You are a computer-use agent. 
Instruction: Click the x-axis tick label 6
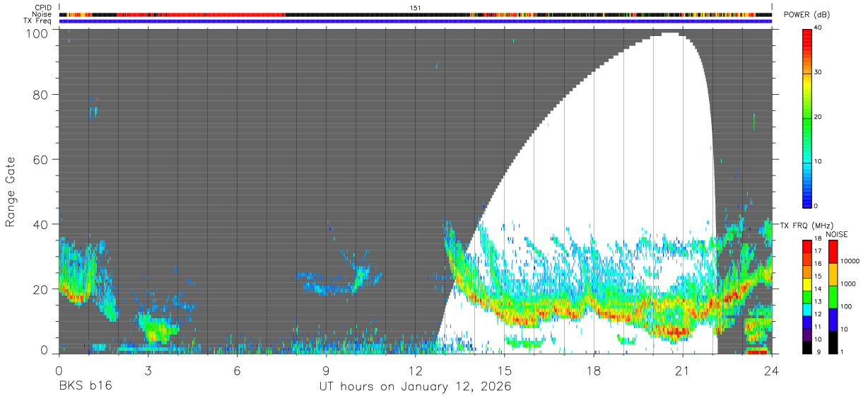[237, 370]
